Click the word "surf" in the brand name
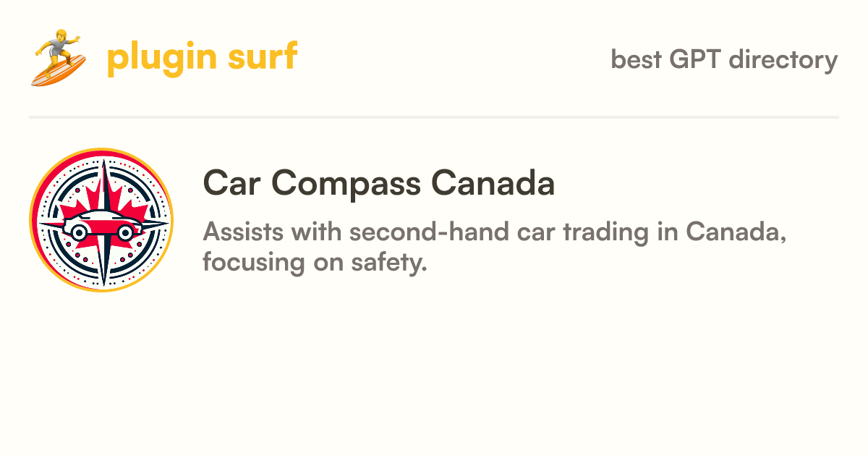The image size is (868, 456). (x=262, y=56)
